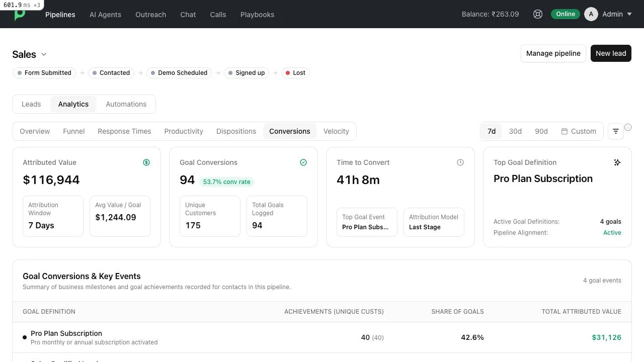Choose the Custom date range
Image resolution: width=644 pixels, height=362 pixels.
point(579,131)
